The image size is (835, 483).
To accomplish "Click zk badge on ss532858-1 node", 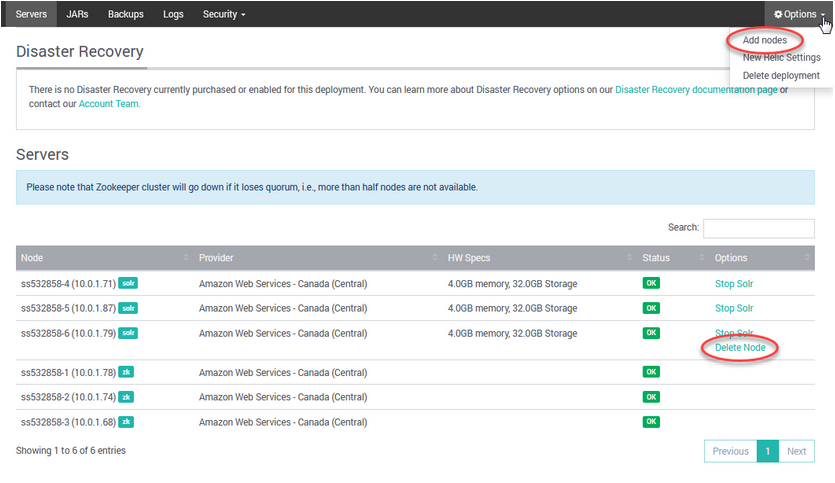I will click(x=126, y=372).
